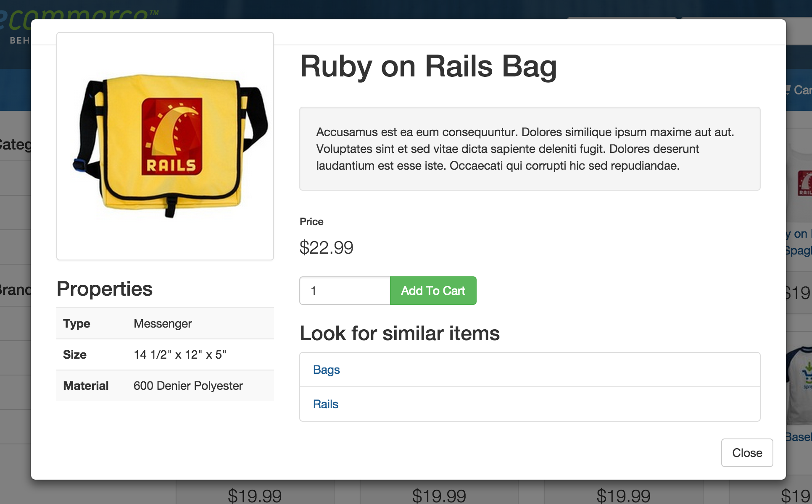Click the Price label above the amount
The height and width of the screenshot is (504, 812).
point(311,222)
